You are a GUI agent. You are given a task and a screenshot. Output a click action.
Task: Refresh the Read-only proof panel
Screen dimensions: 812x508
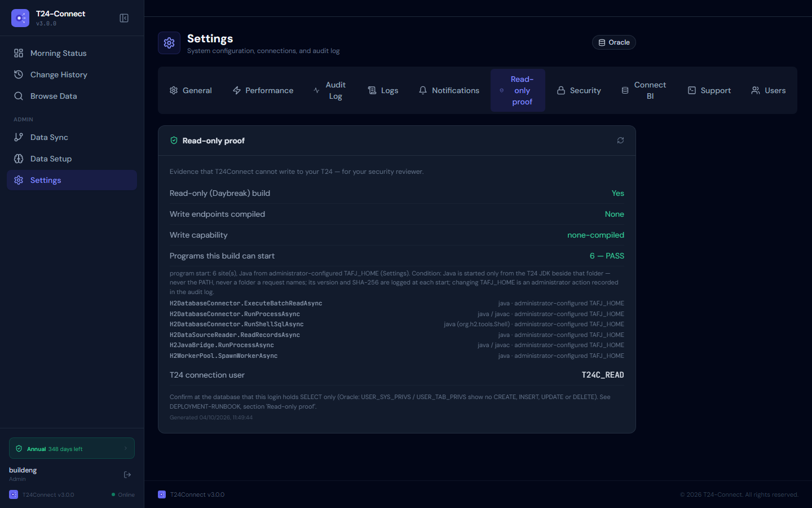coord(620,141)
